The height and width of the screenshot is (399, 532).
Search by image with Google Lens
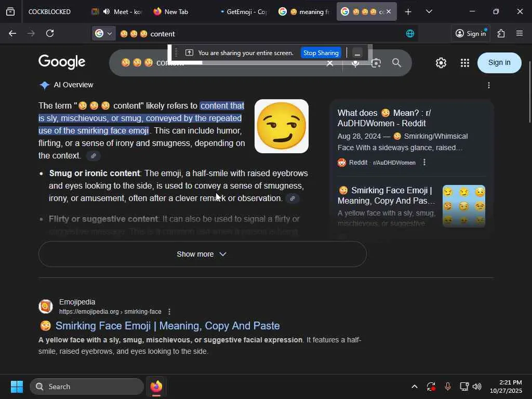(376, 63)
